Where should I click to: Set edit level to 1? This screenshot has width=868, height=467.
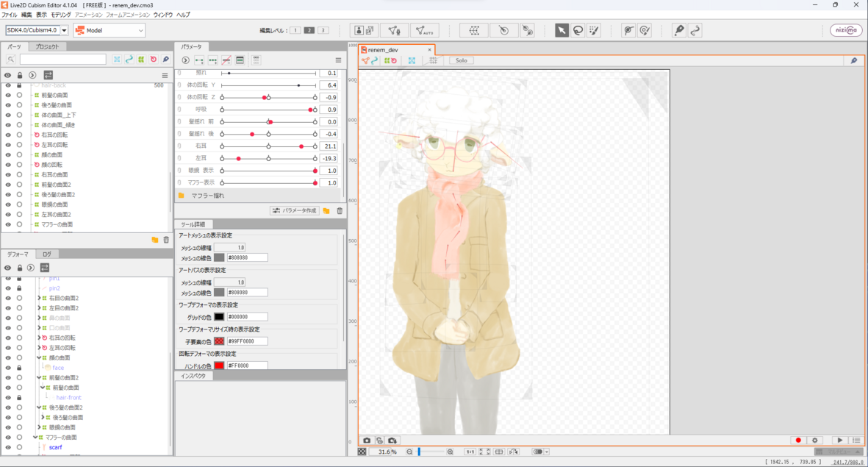(x=295, y=30)
